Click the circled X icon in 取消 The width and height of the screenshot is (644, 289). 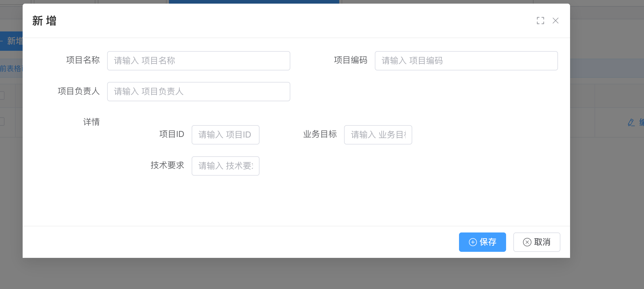(x=527, y=242)
